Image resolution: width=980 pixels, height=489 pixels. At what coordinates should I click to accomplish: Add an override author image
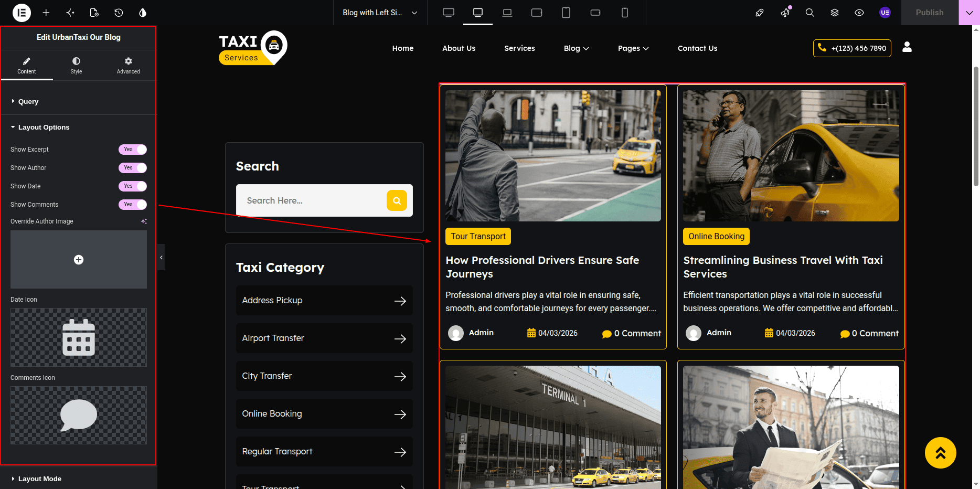coord(79,260)
